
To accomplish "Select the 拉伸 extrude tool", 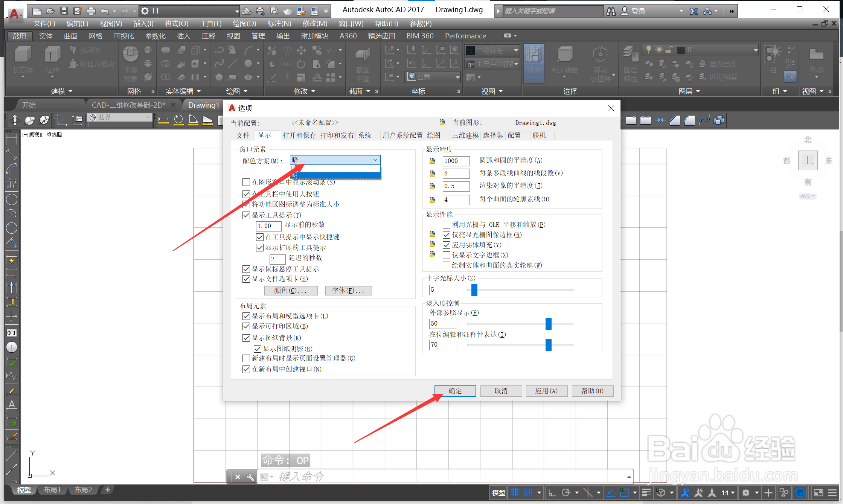I will click(52, 59).
